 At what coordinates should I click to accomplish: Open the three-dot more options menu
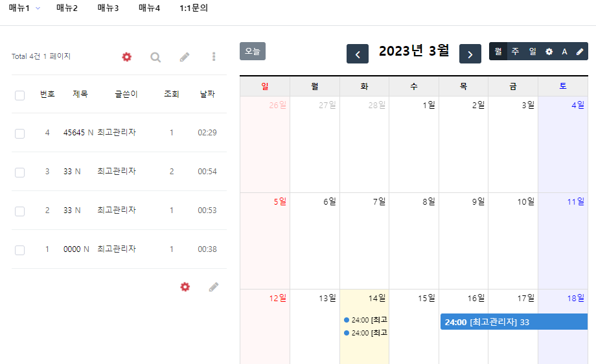tap(214, 57)
